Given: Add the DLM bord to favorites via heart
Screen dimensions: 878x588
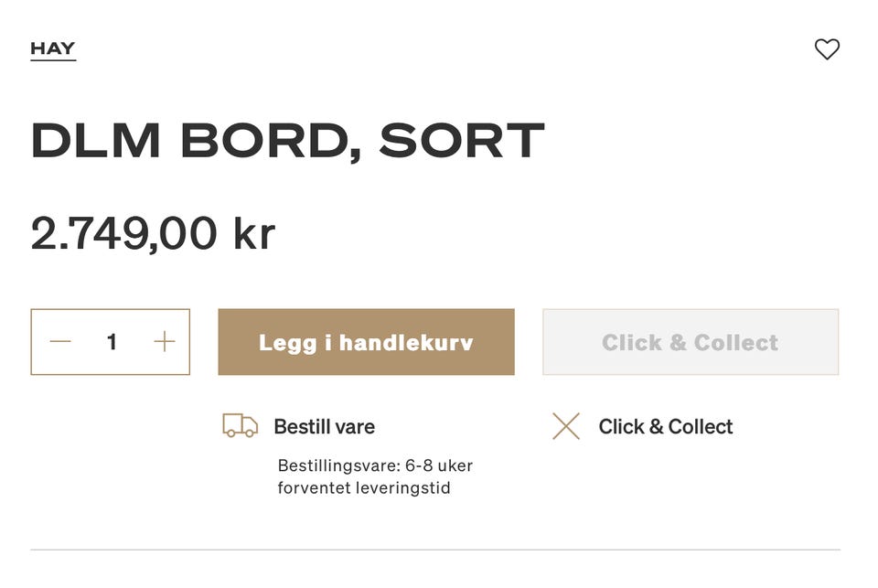Looking at the screenshot, I should (828, 49).
